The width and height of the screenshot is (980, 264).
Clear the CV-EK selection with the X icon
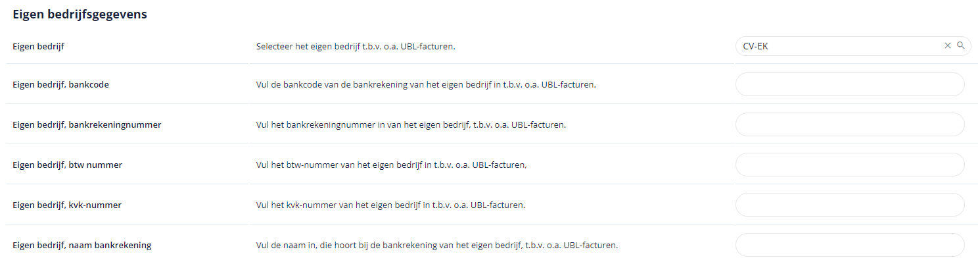948,45
